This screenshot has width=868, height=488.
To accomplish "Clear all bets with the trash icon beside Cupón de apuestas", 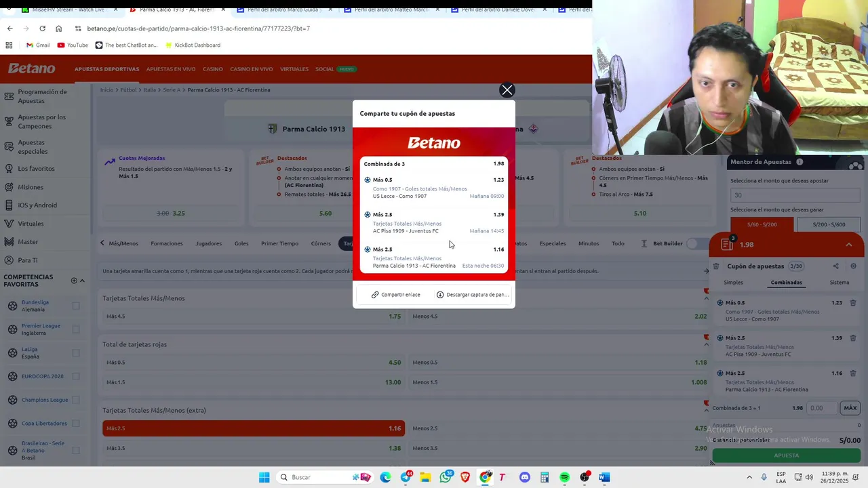I will (x=716, y=266).
